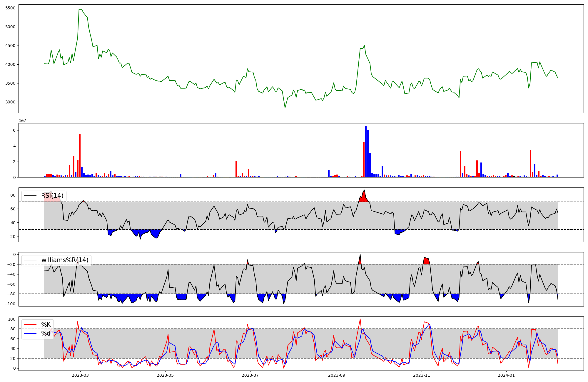Click the lowest trough of the green price line
588x382 pixels.
[285, 108]
